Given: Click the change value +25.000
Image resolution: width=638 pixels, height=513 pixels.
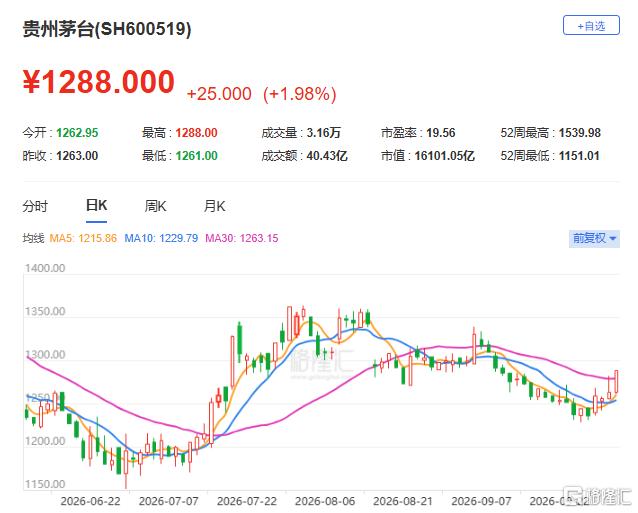Looking at the screenshot, I should click(x=219, y=94).
